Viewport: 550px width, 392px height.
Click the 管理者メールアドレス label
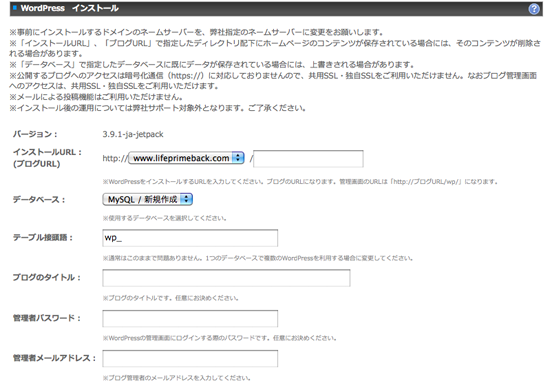click(x=54, y=358)
